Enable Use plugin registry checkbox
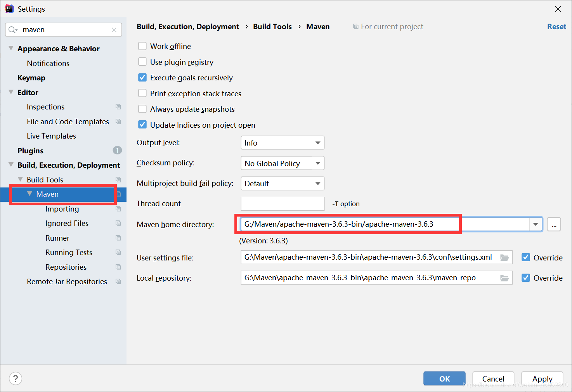 (142, 62)
